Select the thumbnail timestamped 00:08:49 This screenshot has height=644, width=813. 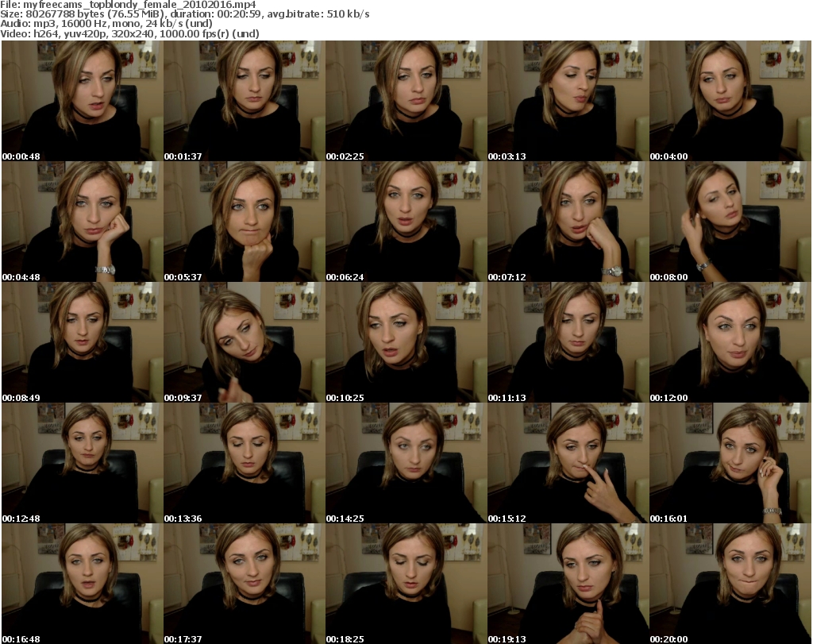(83, 342)
